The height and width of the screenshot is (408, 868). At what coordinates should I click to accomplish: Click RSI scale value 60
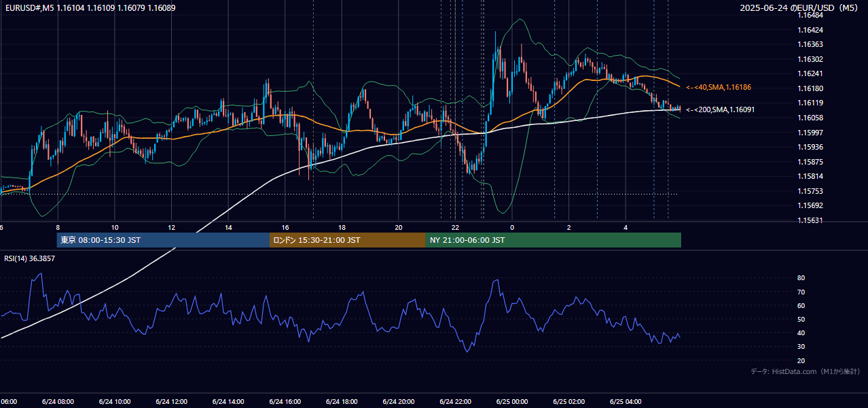[x=801, y=305]
